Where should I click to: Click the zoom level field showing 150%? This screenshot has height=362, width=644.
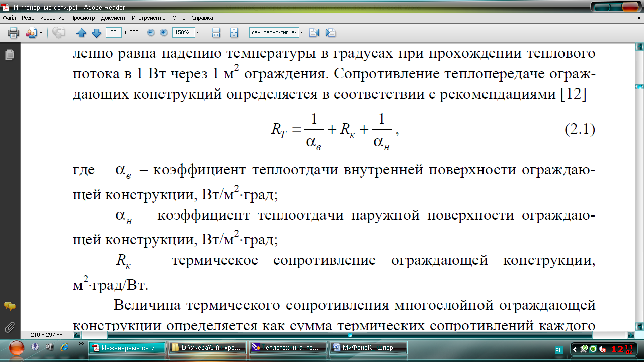pyautogui.click(x=183, y=33)
